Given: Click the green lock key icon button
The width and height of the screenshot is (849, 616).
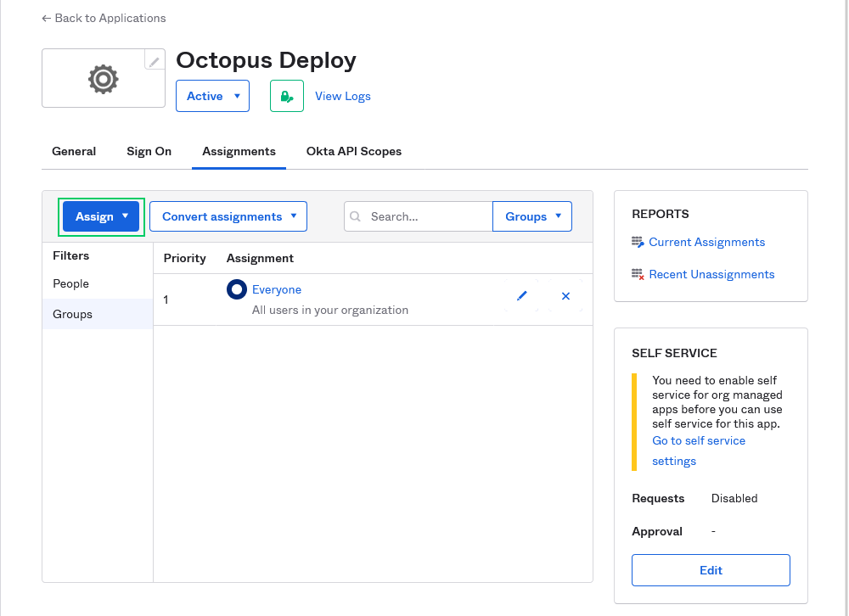Looking at the screenshot, I should [287, 96].
